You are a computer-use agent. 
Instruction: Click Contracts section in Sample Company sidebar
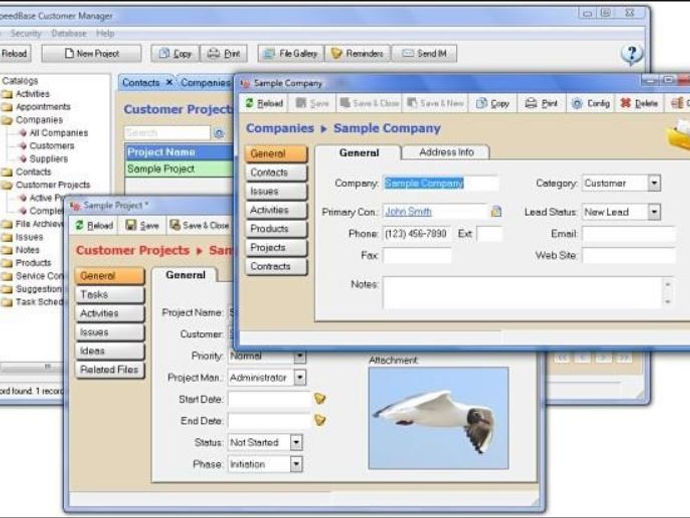pos(276,266)
